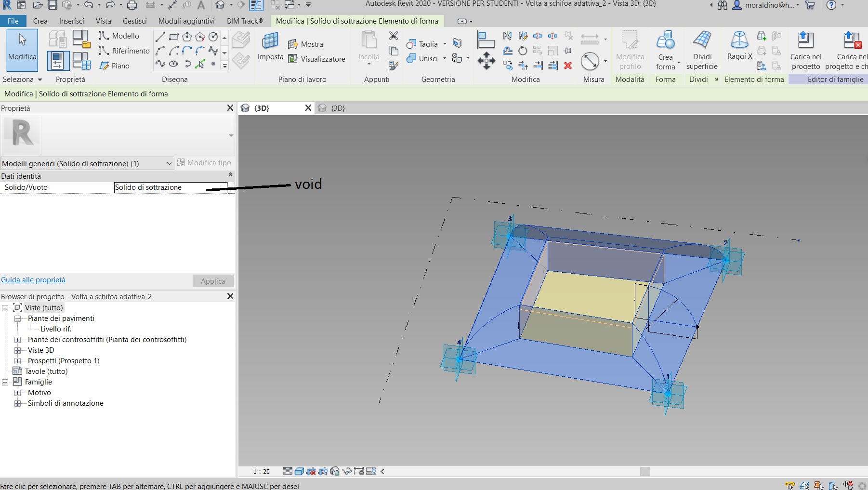Expand the Viste 3D tree node
Viewport: 868px width, 490px height.
(18, 350)
